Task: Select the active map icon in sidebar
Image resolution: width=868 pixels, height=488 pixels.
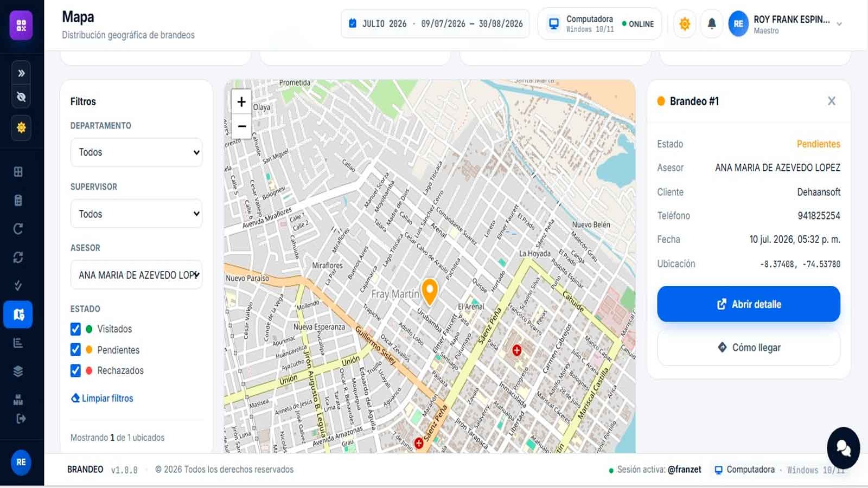Action: 18,314
